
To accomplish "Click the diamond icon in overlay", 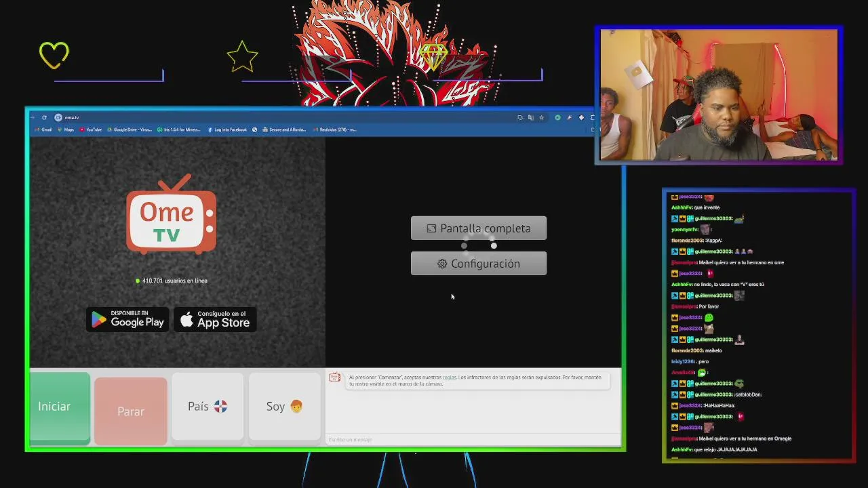I will 433,56.
